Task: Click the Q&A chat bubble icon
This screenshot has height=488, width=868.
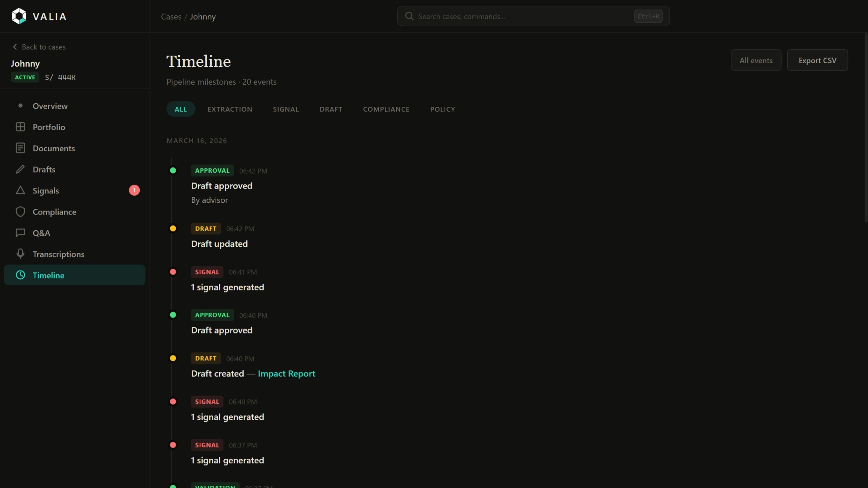Action: (x=20, y=233)
